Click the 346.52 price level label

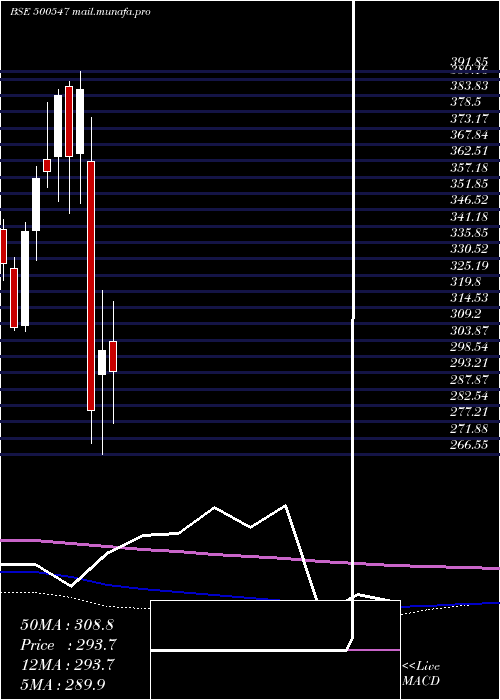coord(469,200)
